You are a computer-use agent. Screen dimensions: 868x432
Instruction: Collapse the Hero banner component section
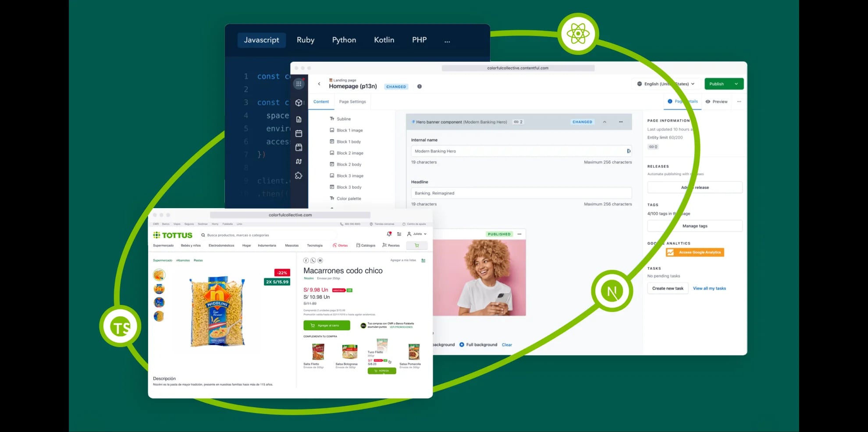[605, 122]
